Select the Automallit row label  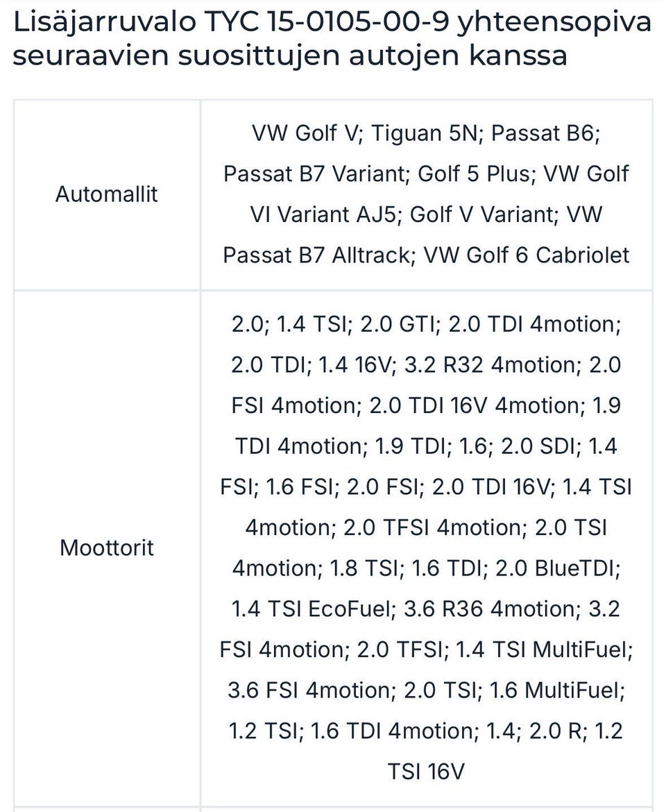pos(107,194)
